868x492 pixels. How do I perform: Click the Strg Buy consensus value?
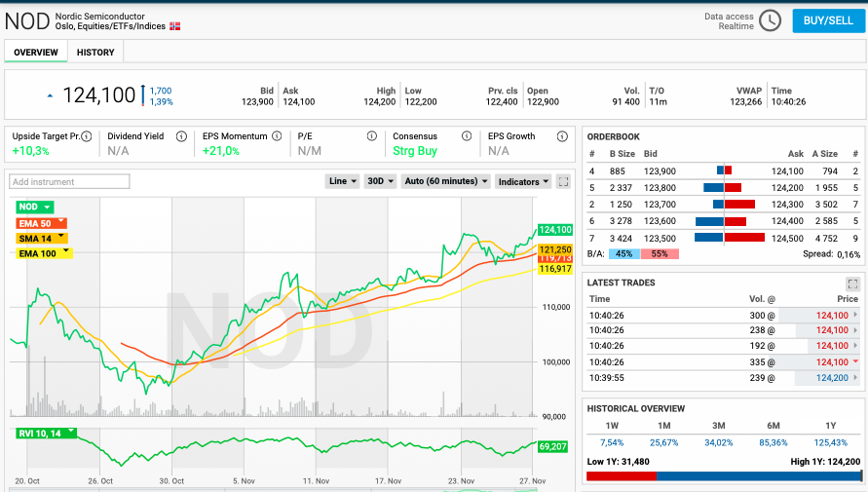pyautogui.click(x=415, y=151)
